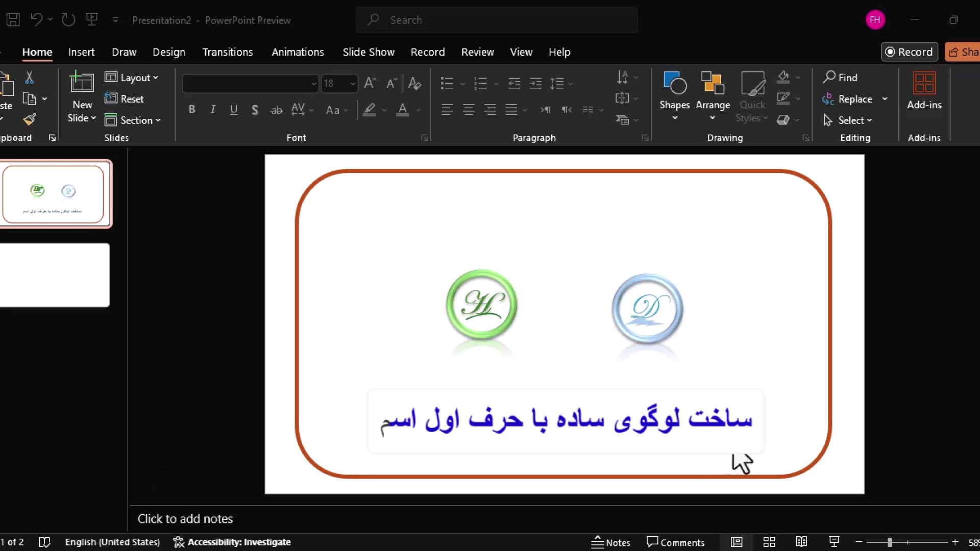Click the Shapes gallery icon

click(674, 83)
